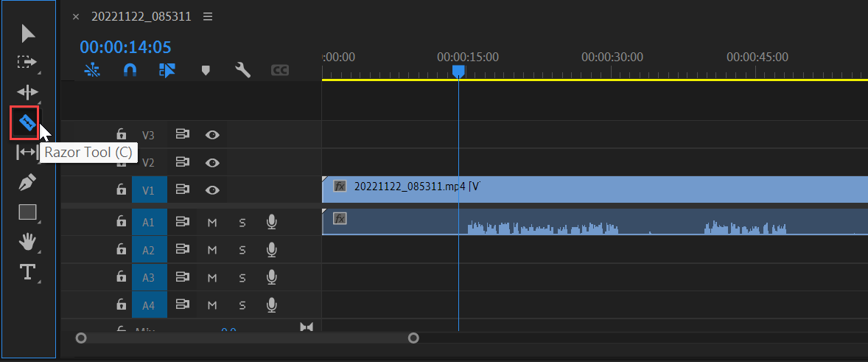Toggle lock on track A2
Screen dimensions: 868x362
[x=121, y=250]
